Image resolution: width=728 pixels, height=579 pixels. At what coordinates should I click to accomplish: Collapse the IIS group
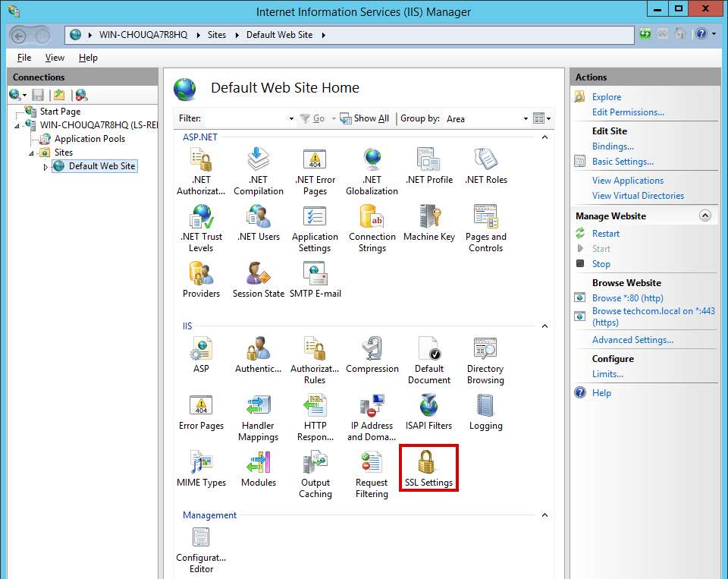pos(545,326)
